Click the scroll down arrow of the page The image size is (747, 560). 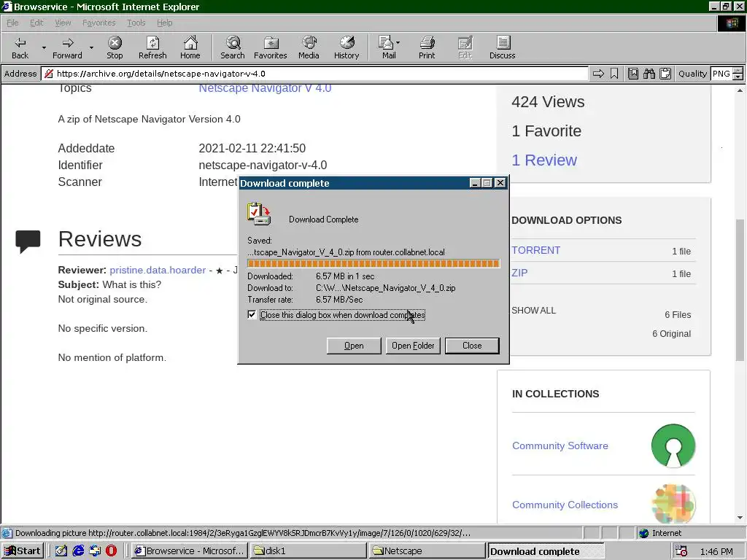(x=740, y=517)
